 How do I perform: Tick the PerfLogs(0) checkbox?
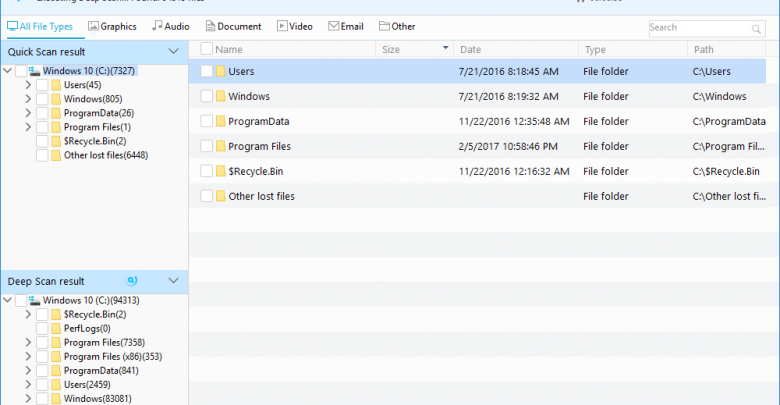42,328
